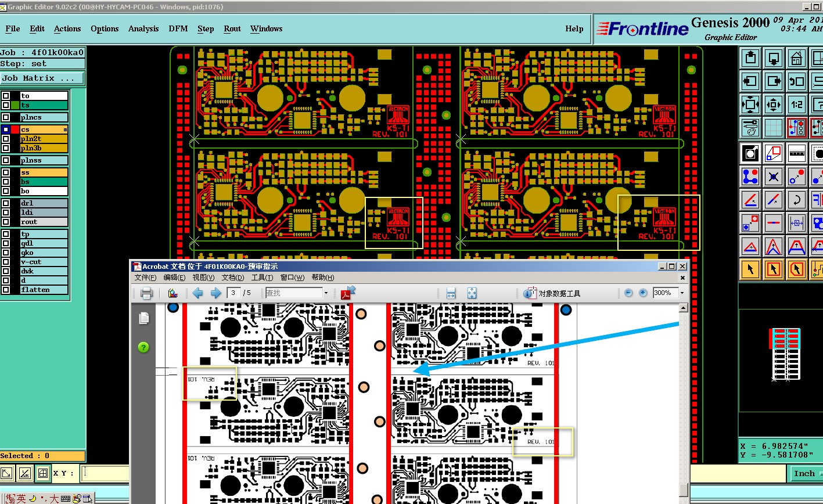Open the wrench and palette settings icon

coord(751,128)
